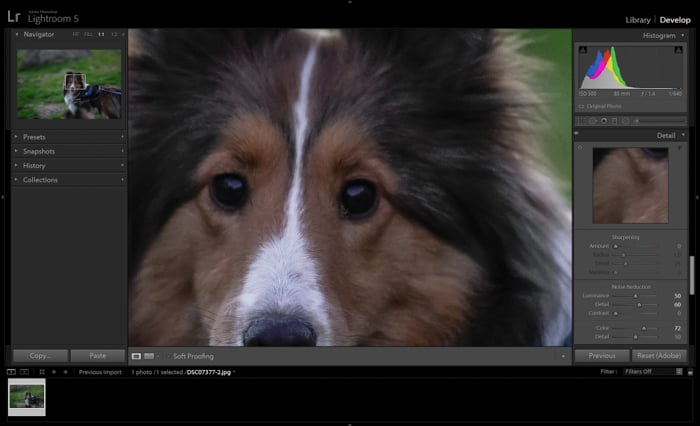
Task: Select the dog photo thumbnail in filmstrip
Action: (27, 397)
